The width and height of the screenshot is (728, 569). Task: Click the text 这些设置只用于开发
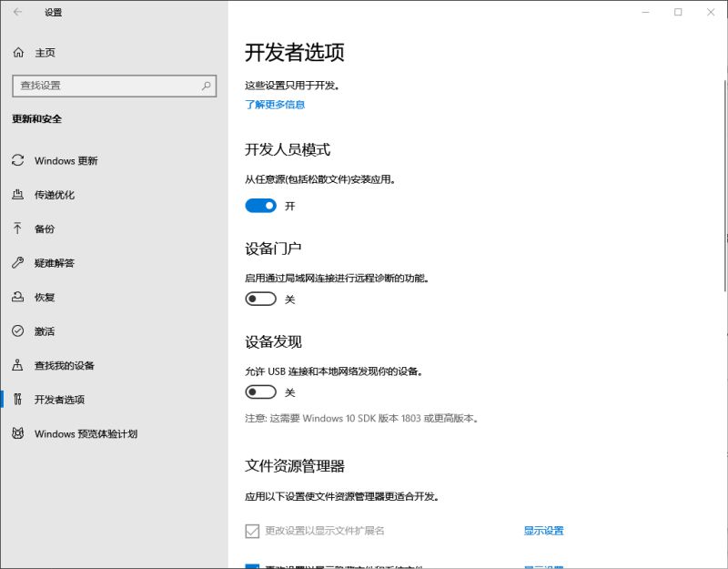coord(291,86)
